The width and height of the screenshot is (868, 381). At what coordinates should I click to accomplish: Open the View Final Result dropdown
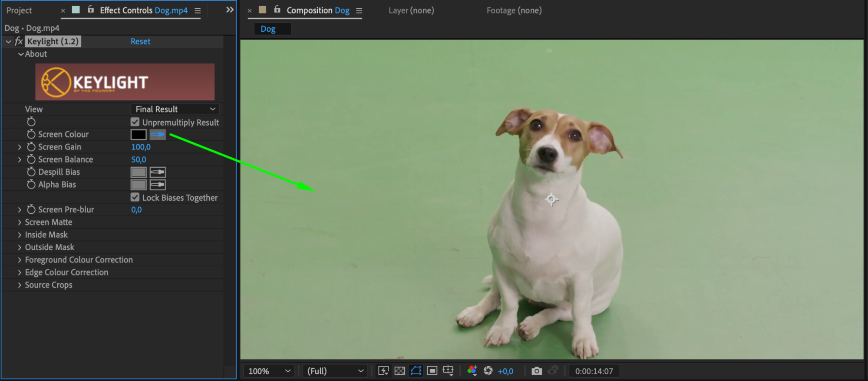pos(175,109)
